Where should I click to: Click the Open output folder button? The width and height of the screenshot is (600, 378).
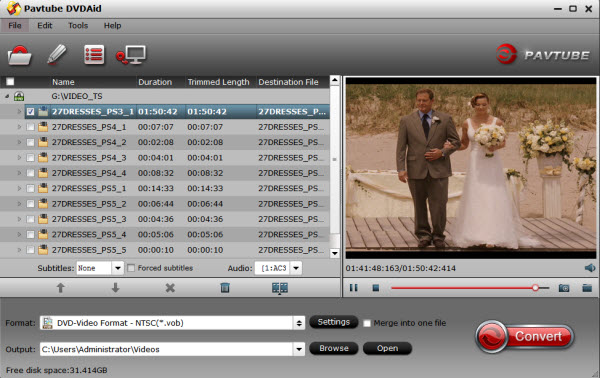coord(387,348)
